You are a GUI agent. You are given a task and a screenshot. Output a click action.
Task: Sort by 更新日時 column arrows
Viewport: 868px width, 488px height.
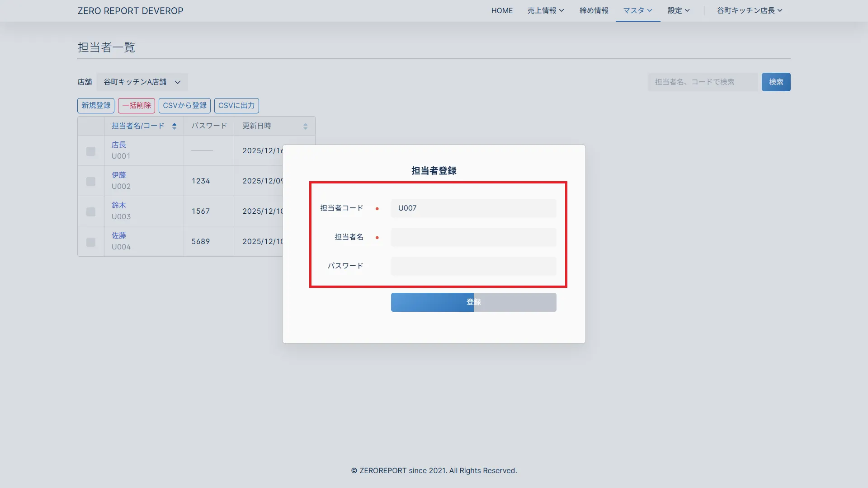tap(305, 126)
